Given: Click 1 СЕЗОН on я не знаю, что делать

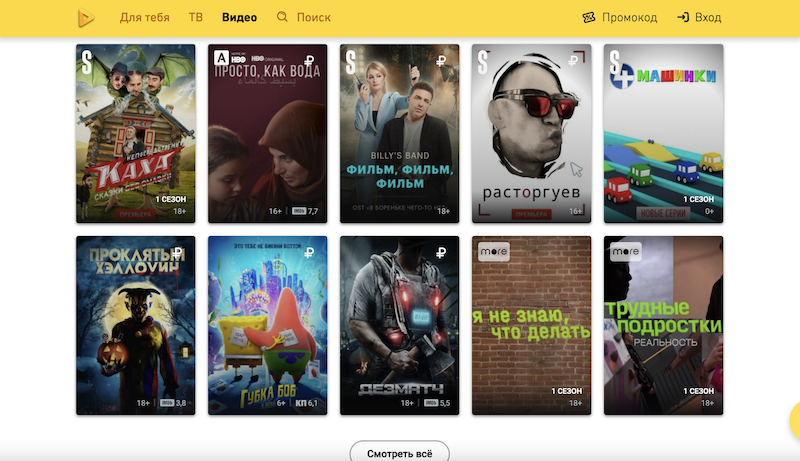Looking at the screenshot, I should [566, 391].
